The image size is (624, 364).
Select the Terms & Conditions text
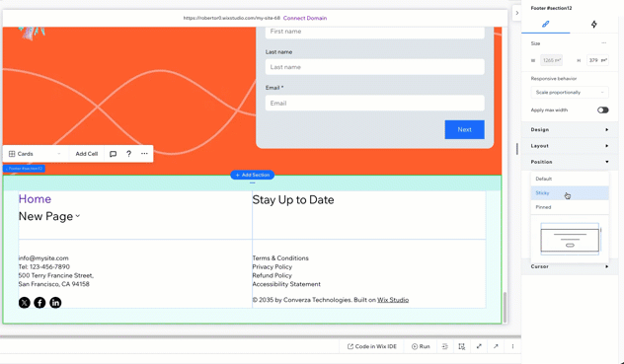(280, 258)
